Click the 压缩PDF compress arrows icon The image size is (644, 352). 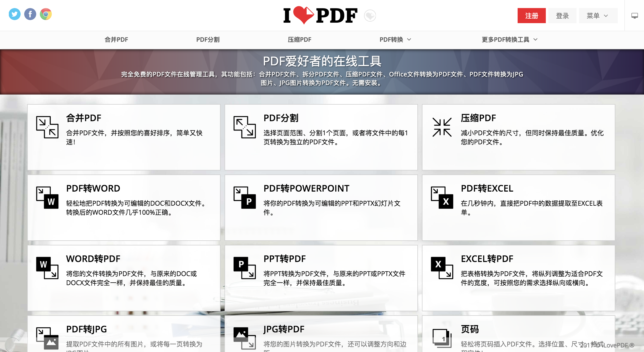[x=442, y=127]
